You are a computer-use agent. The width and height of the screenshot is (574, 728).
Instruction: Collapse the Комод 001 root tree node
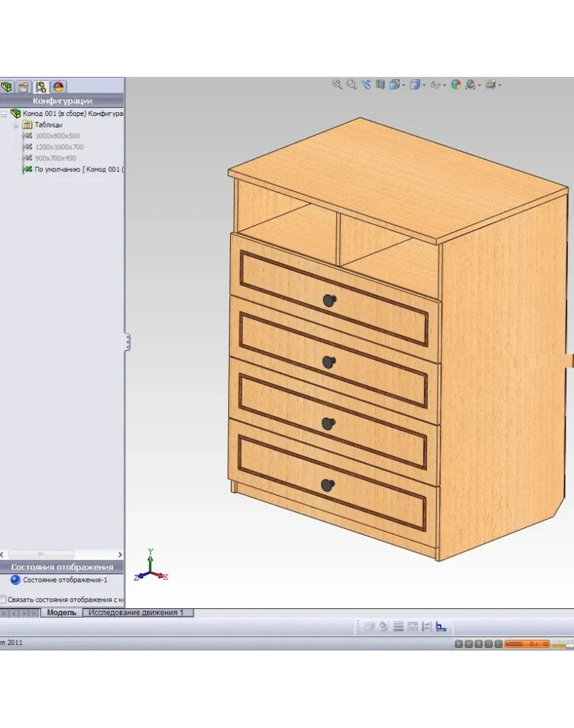4,114
